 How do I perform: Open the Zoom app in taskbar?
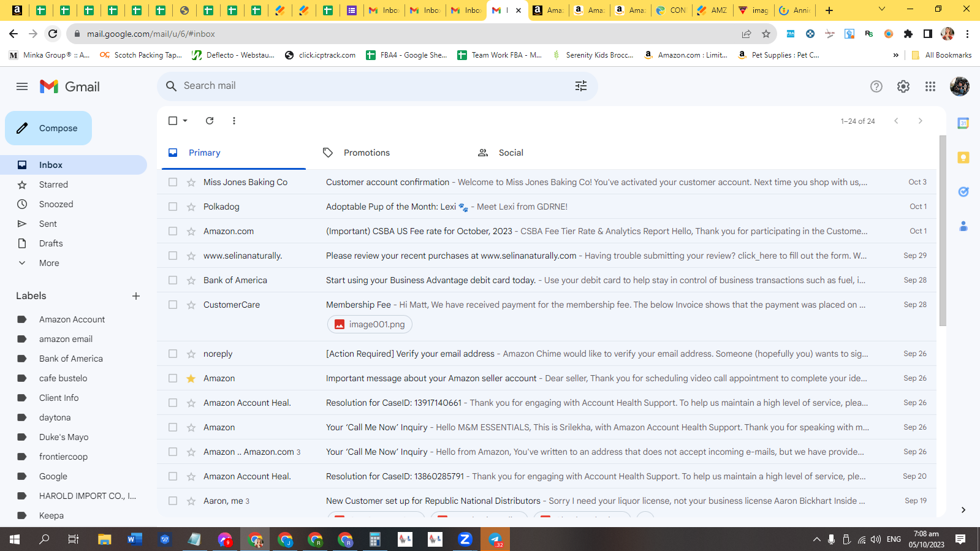pyautogui.click(x=465, y=539)
